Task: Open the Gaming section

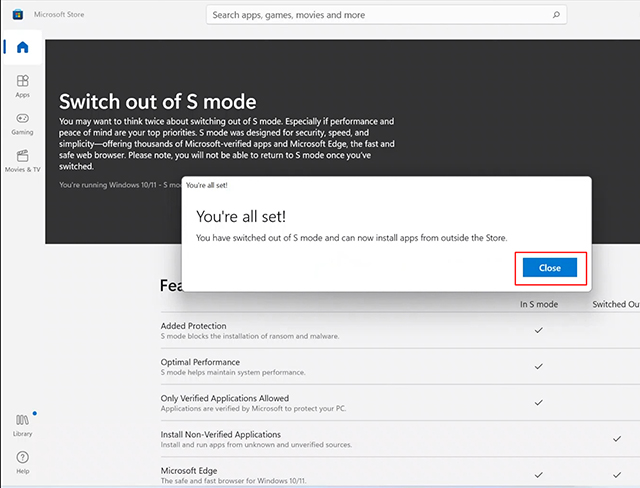Action: click(x=22, y=123)
